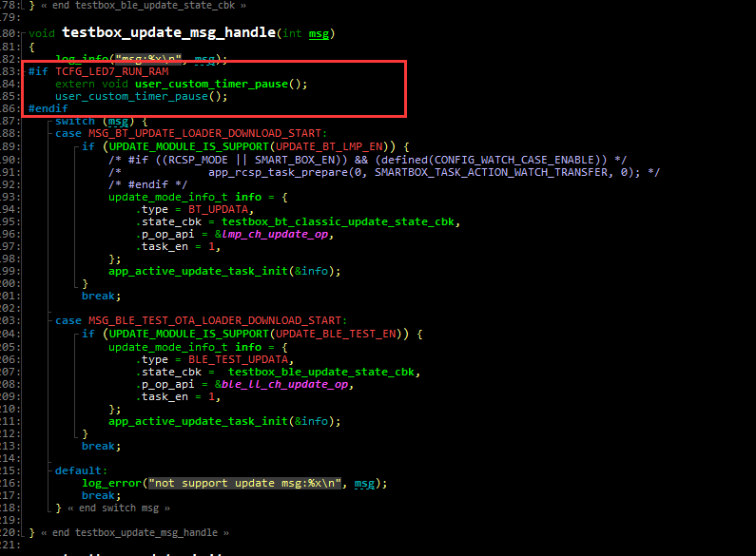The image size is (756, 556).
Task: Click the extern keyword
Action: [x=75, y=84]
